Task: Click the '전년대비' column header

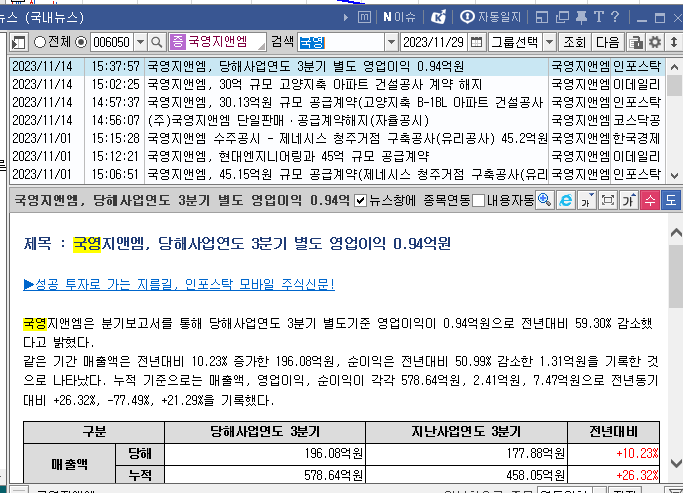Action: 614,432
